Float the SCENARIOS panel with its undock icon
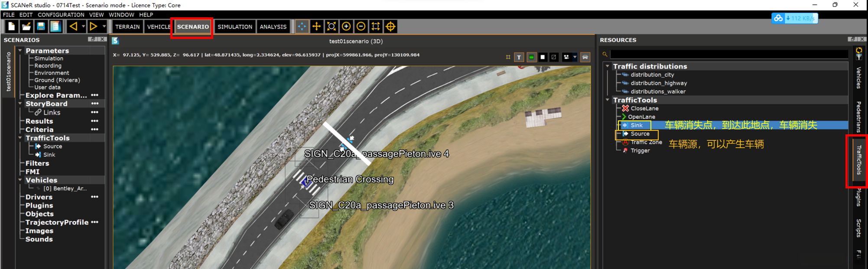 point(92,39)
